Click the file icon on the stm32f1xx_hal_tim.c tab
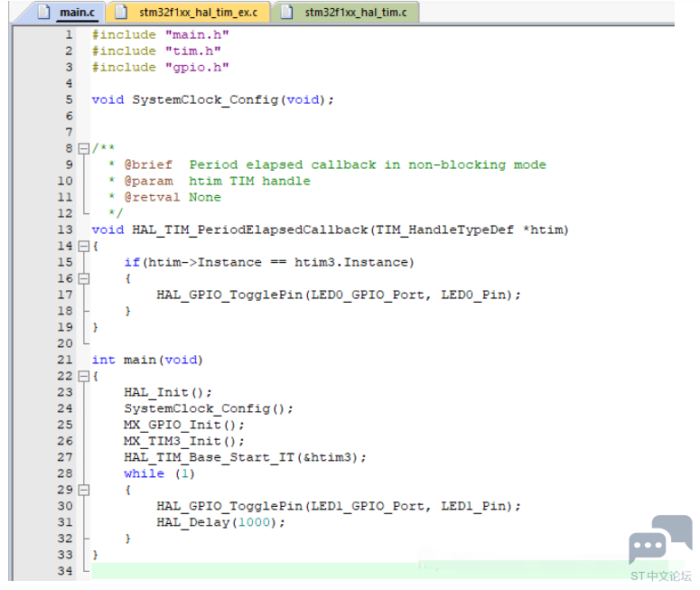700x590 pixels. pyautogui.click(x=286, y=13)
